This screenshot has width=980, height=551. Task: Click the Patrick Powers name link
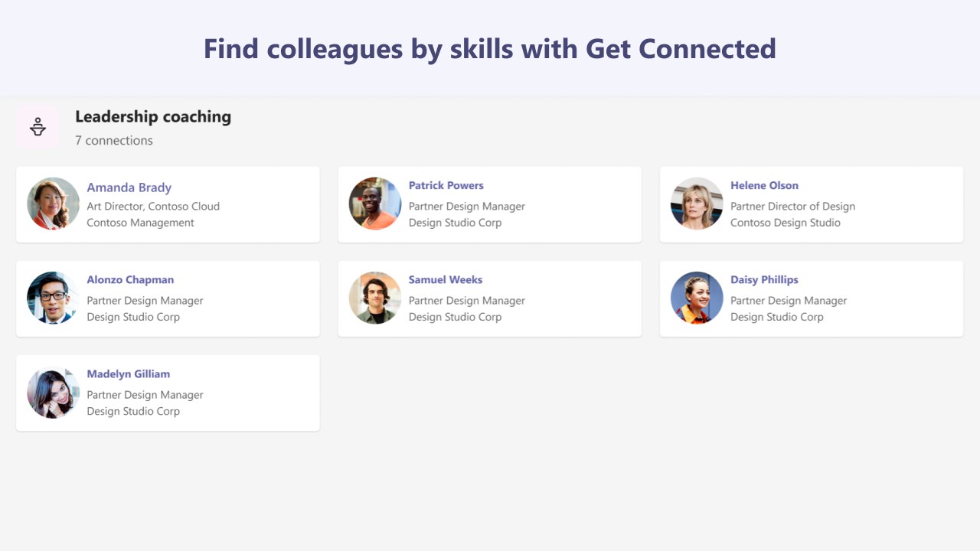click(446, 185)
